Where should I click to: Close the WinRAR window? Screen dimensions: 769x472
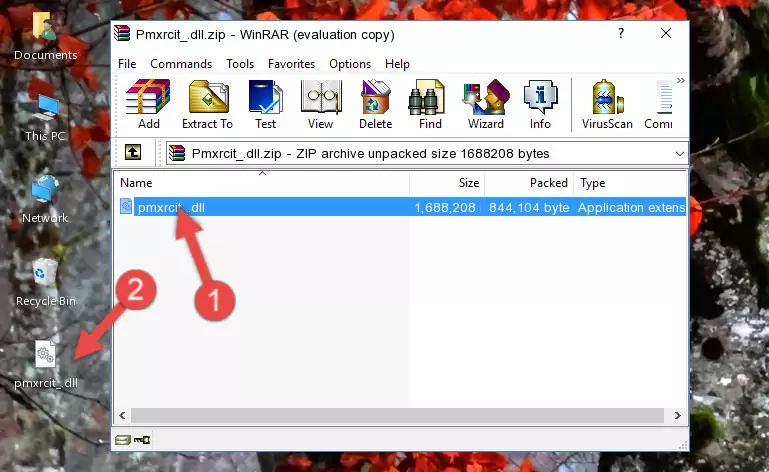click(666, 33)
